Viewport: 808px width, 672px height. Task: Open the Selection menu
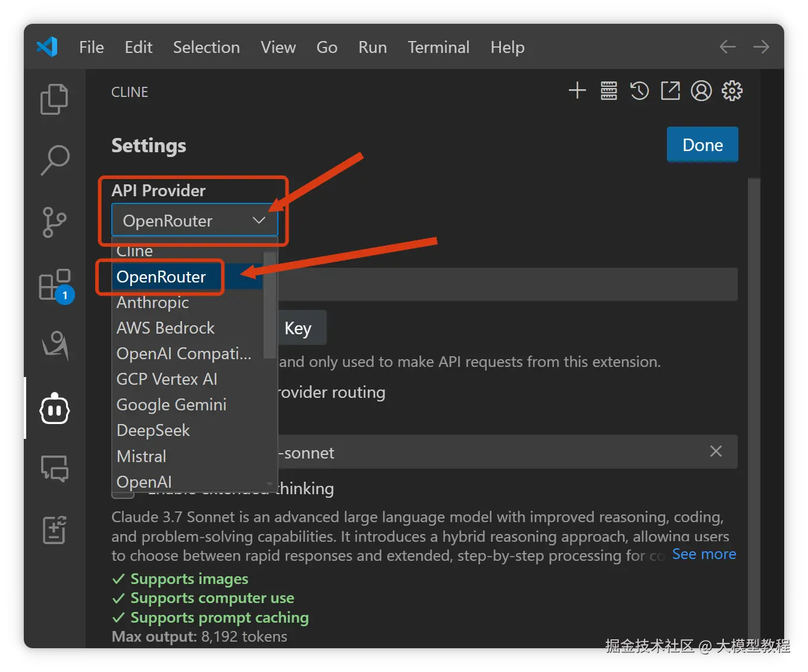(x=206, y=47)
